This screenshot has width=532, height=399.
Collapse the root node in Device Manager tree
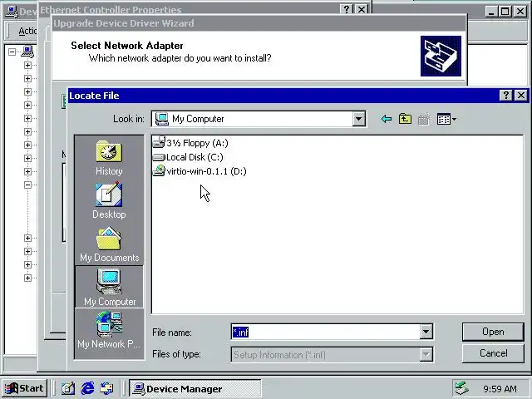click(12, 52)
